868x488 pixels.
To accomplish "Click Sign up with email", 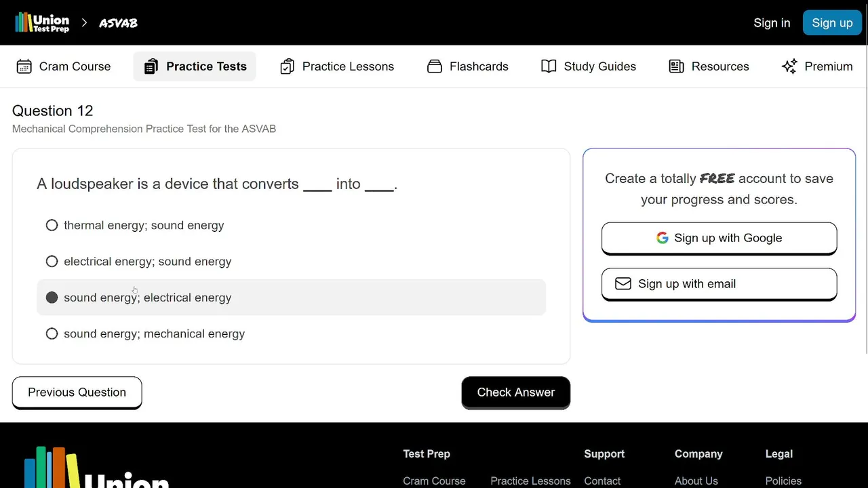I will pyautogui.click(x=719, y=284).
